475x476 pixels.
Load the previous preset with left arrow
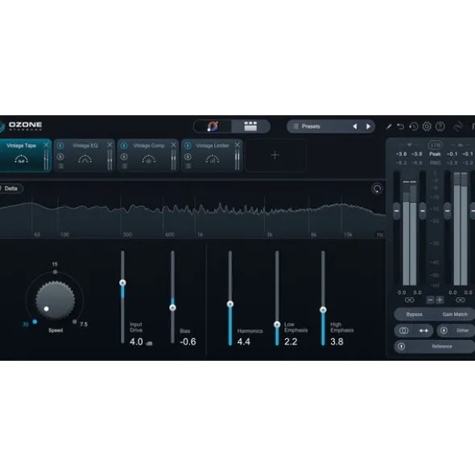[x=354, y=126]
